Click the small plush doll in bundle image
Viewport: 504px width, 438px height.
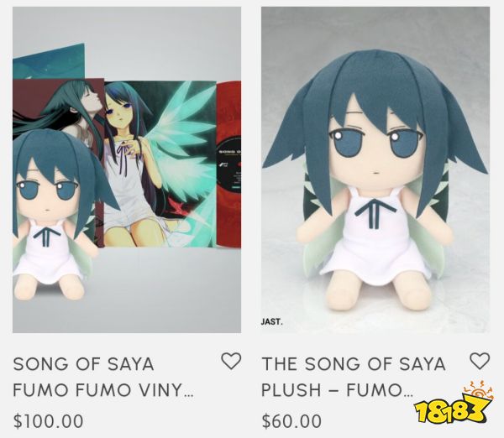56,213
